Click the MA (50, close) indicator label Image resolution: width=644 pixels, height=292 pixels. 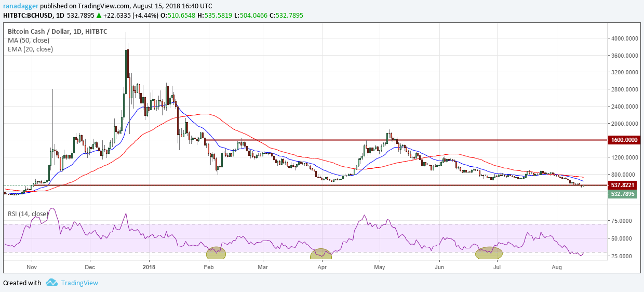point(30,40)
